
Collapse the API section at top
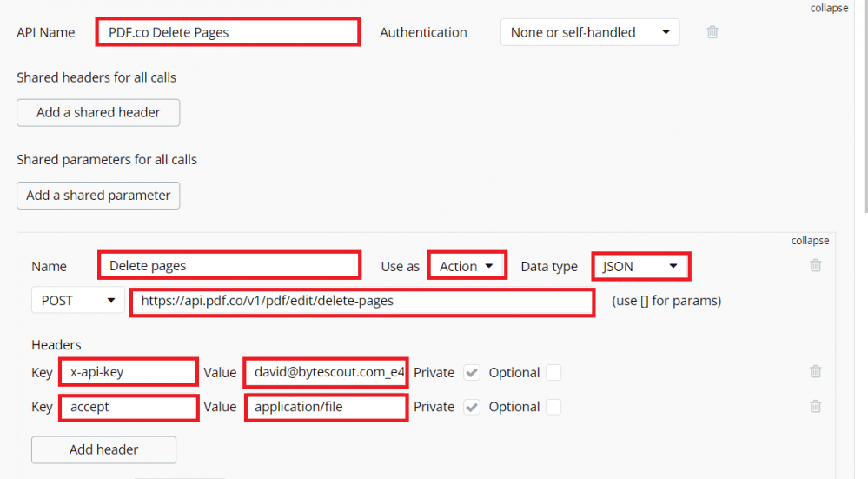point(828,9)
